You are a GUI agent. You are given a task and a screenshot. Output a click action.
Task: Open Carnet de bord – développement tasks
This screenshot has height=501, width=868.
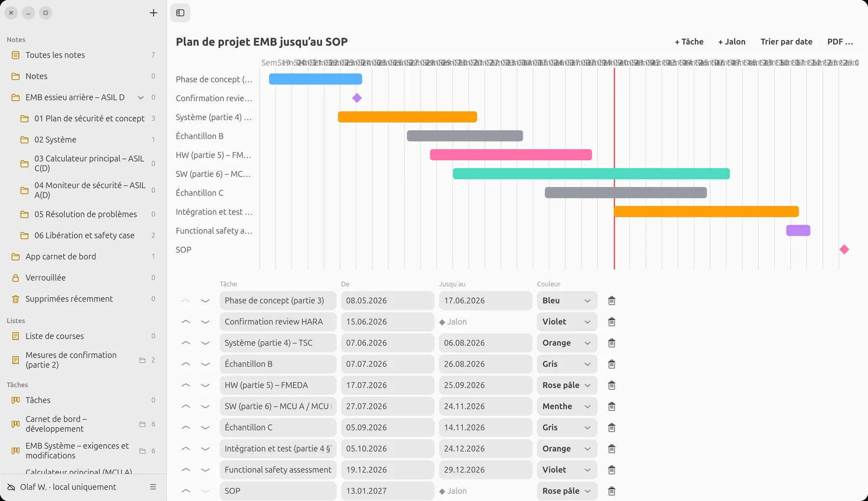(83, 424)
